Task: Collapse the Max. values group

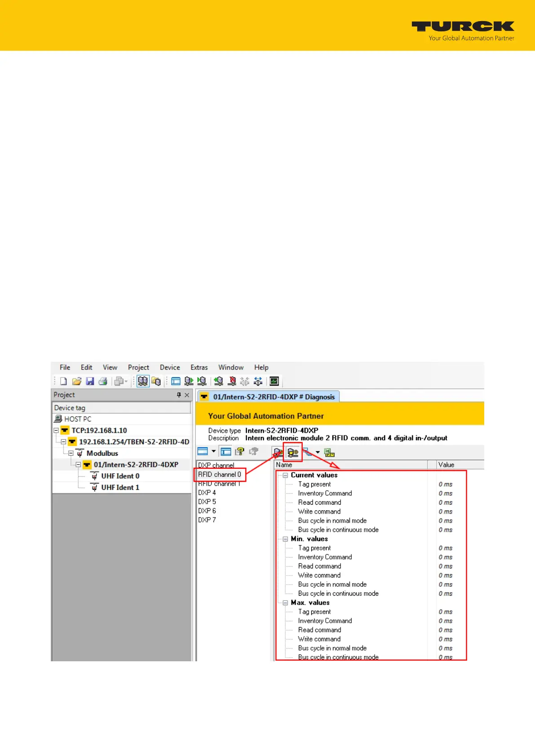Action: pos(285,602)
